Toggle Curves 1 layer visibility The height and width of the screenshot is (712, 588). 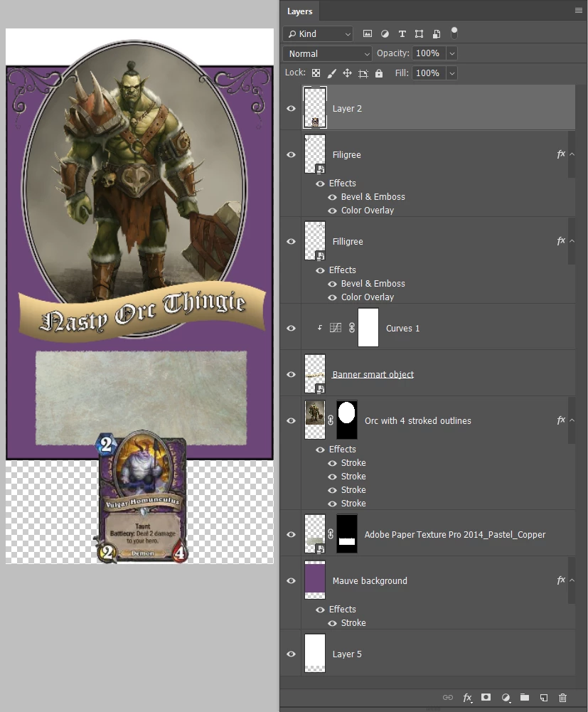291,329
